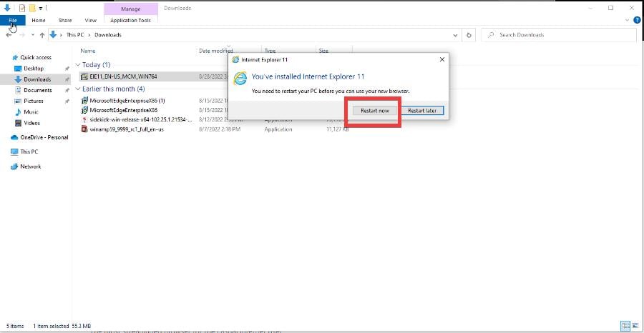Open Music in the navigation pane
Viewport: 644px width, 333px height.
[x=31, y=112]
